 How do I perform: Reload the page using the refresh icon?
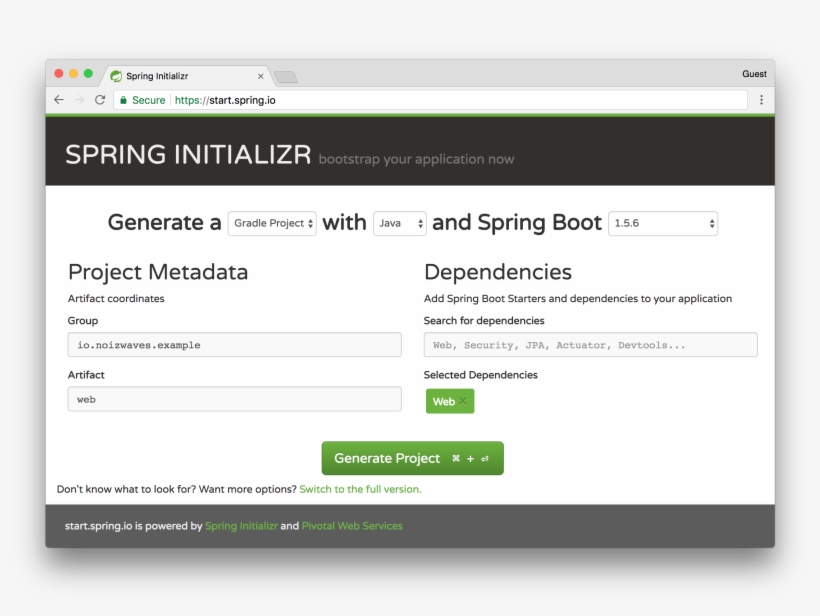tap(99, 100)
